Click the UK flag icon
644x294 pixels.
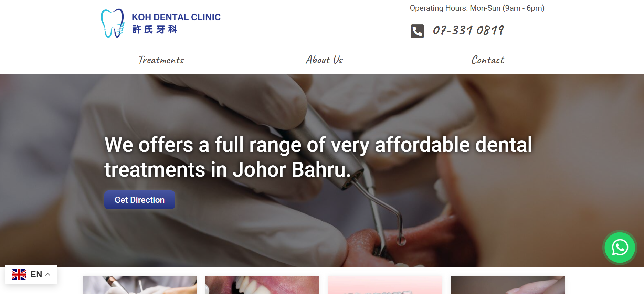click(x=19, y=274)
